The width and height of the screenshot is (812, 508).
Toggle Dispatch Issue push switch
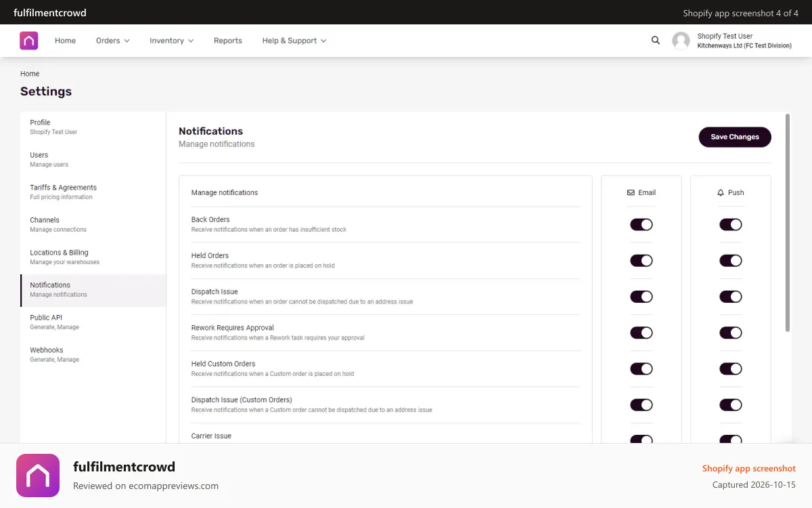731,297
